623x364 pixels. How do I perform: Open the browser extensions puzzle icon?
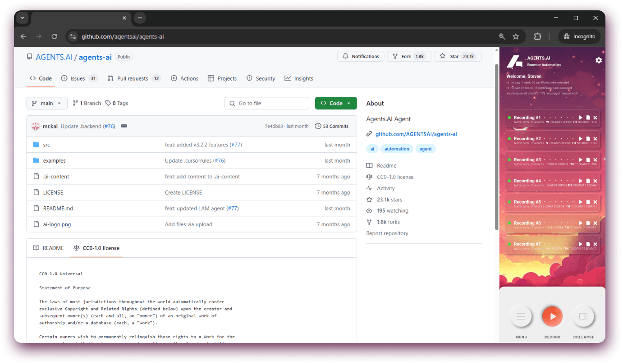click(x=537, y=36)
